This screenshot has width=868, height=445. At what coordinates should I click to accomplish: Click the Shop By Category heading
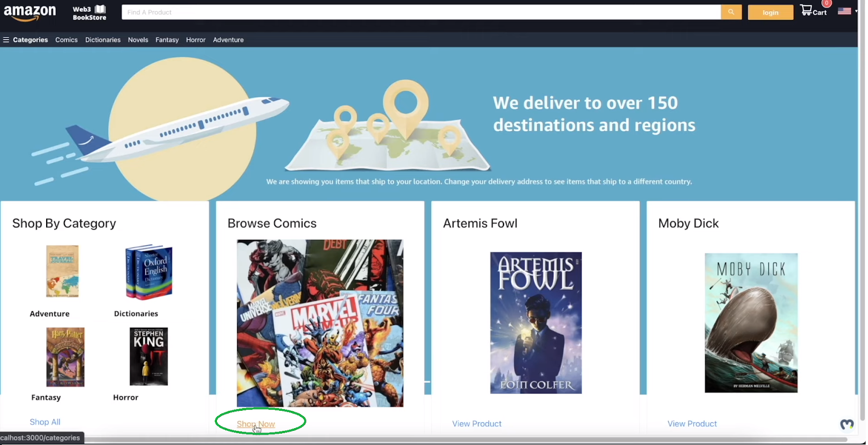tap(64, 224)
